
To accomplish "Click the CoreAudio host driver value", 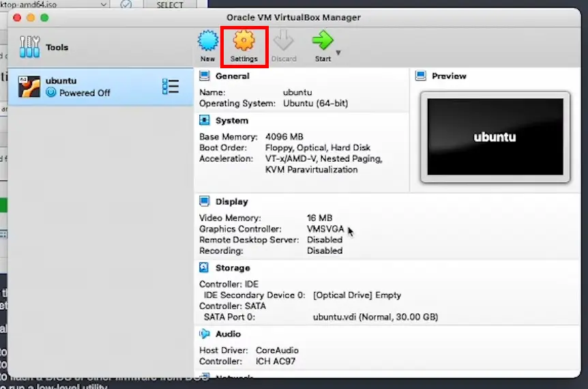I will [x=277, y=350].
